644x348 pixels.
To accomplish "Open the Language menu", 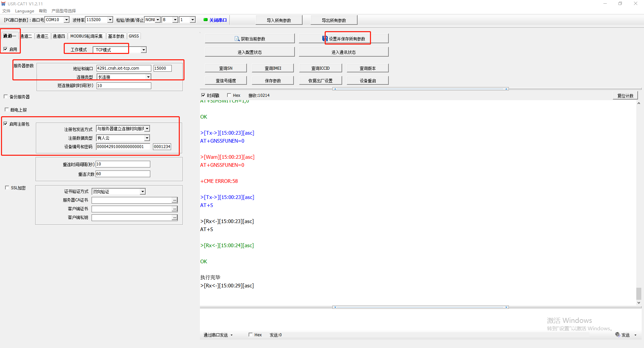I will [24, 11].
